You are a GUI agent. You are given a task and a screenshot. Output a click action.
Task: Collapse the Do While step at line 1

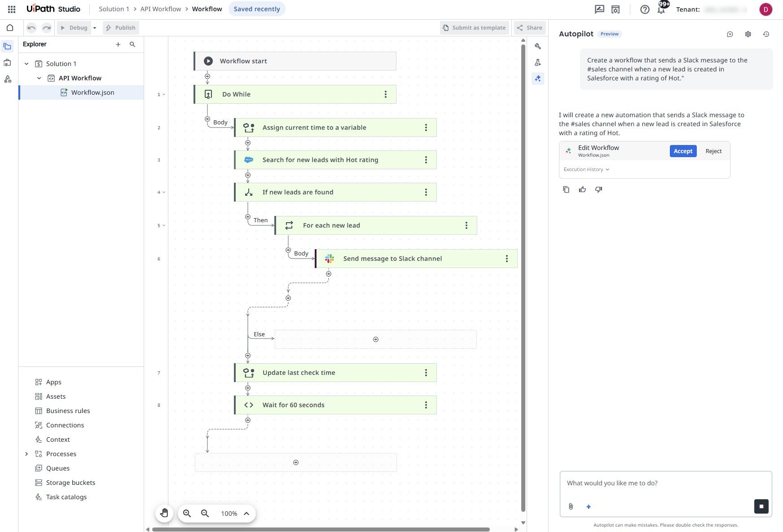[x=164, y=94]
